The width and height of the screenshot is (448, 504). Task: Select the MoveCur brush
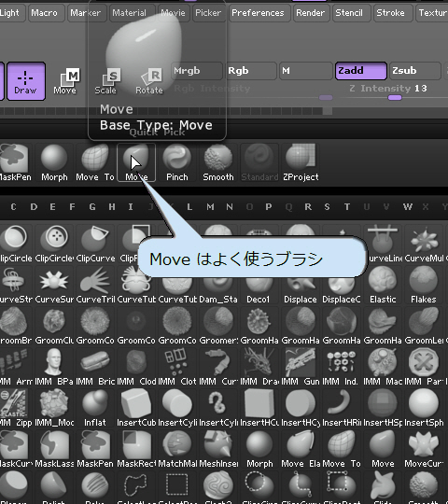[x=424, y=450]
